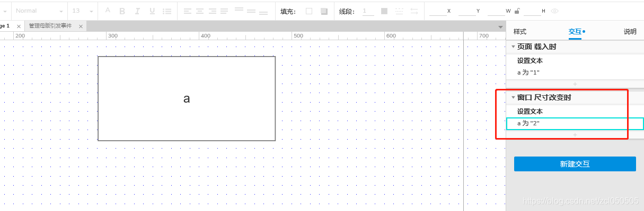The image size is (644, 211).
Task: Add action under 窗口 尺寸改变时 plus bar
Action: (x=575, y=135)
